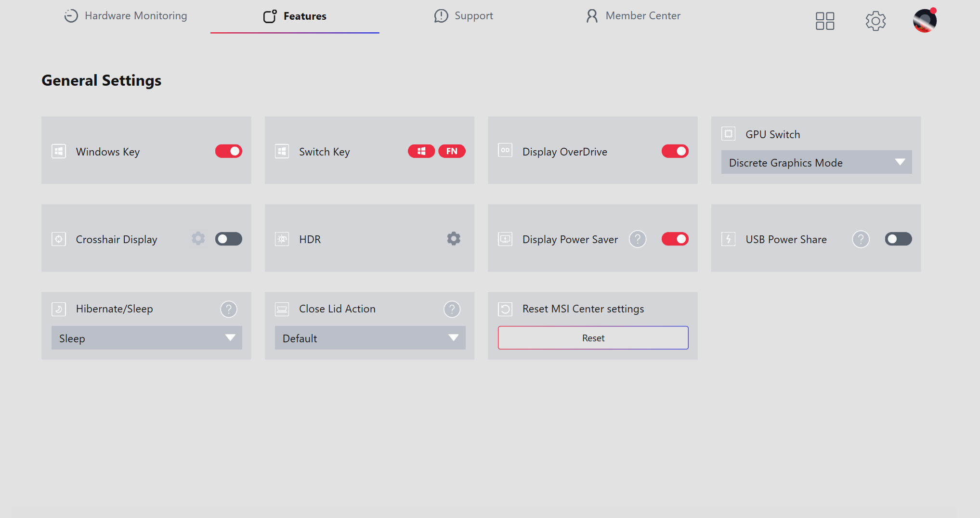Turn off Display OverDrive toggle

[x=675, y=151]
